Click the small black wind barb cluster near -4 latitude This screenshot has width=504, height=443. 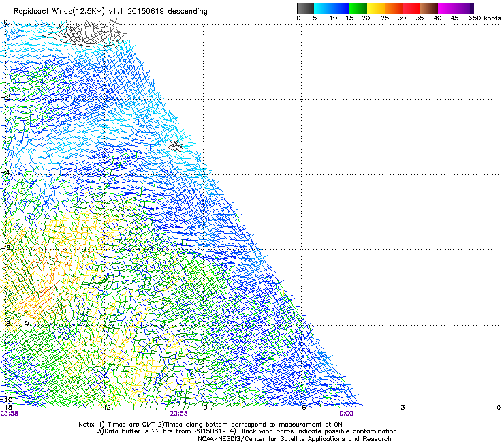point(176,147)
